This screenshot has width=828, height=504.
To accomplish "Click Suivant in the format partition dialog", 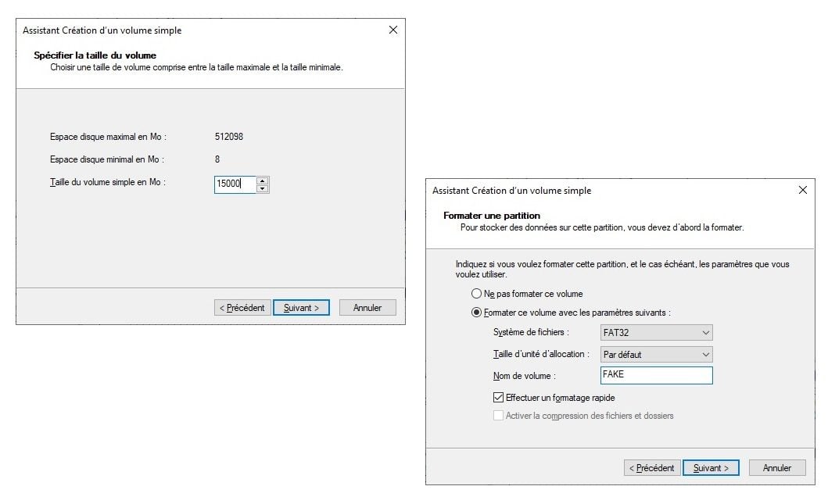I will 711,468.
